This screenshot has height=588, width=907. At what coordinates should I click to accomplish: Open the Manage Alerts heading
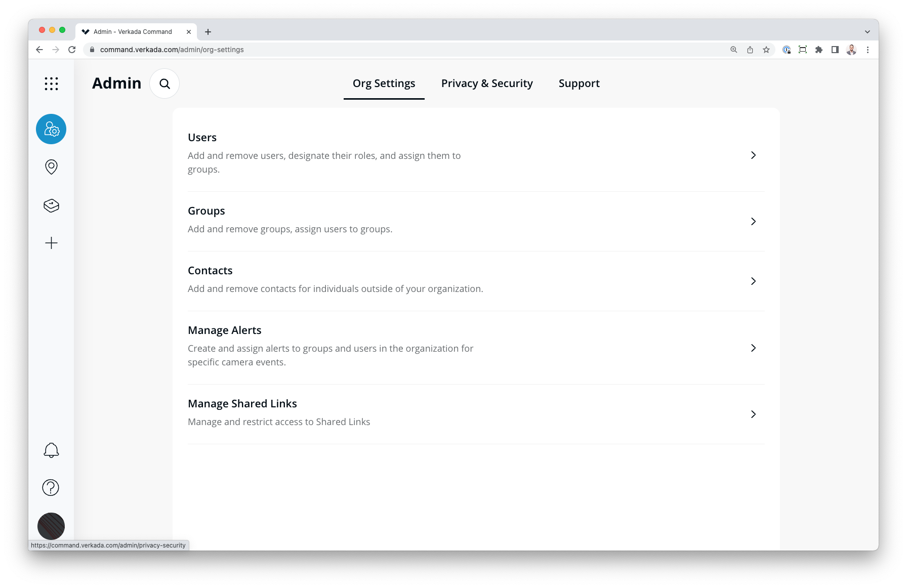click(225, 330)
